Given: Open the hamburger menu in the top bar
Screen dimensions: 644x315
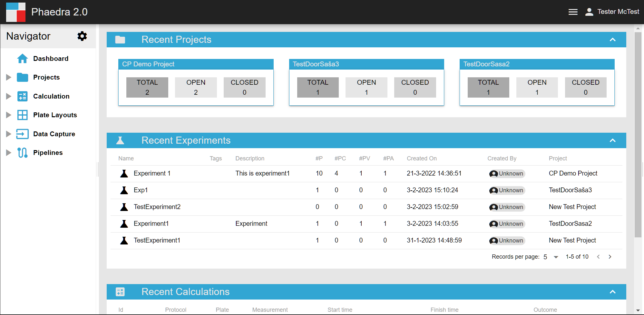Looking at the screenshot, I should click(x=573, y=12).
